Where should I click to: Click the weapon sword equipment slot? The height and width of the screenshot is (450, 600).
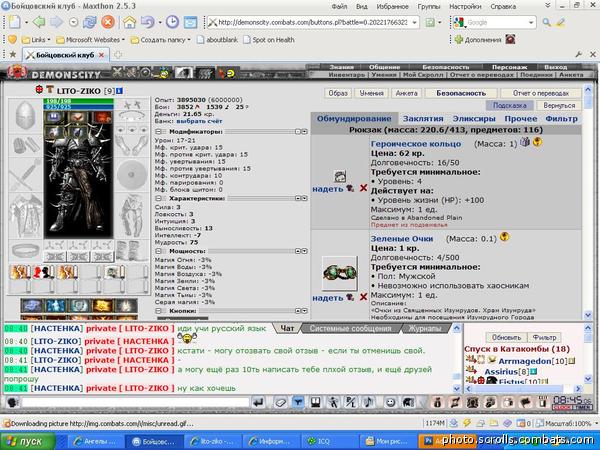click(x=25, y=174)
